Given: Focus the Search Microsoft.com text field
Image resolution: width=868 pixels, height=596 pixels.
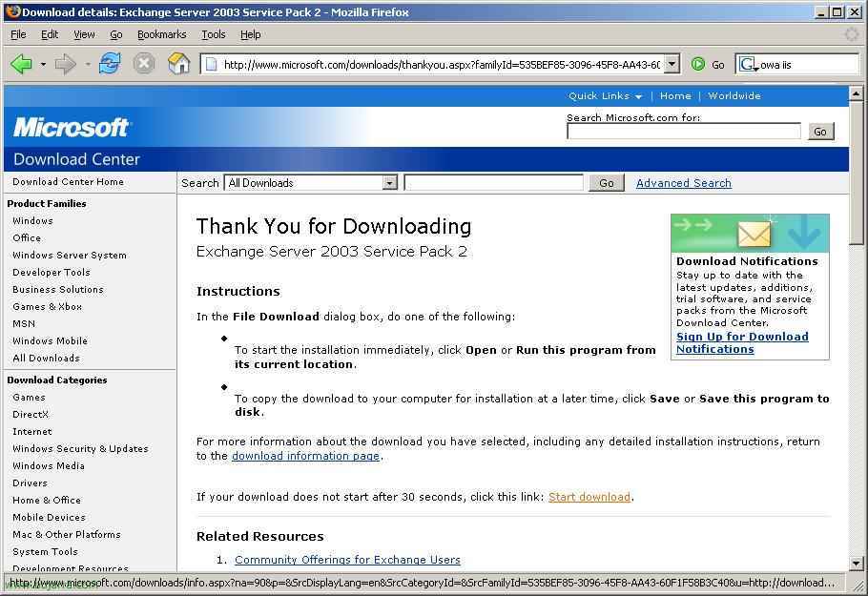Looking at the screenshot, I should click(684, 132).
